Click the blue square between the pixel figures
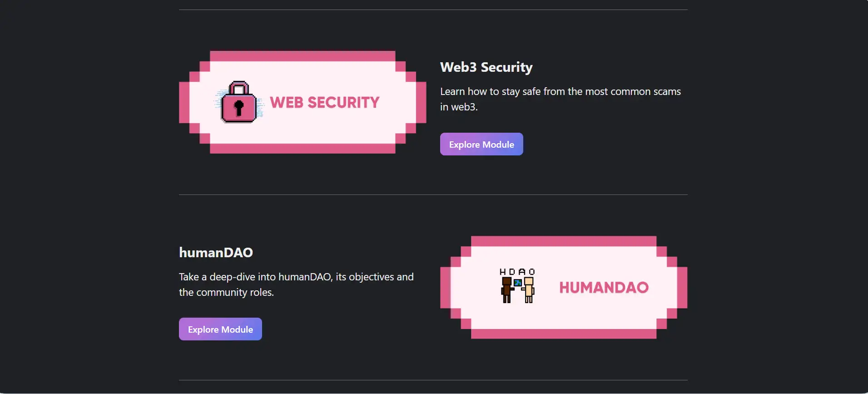The height and width of the screenshot is (394, 868). pos(517,283)
